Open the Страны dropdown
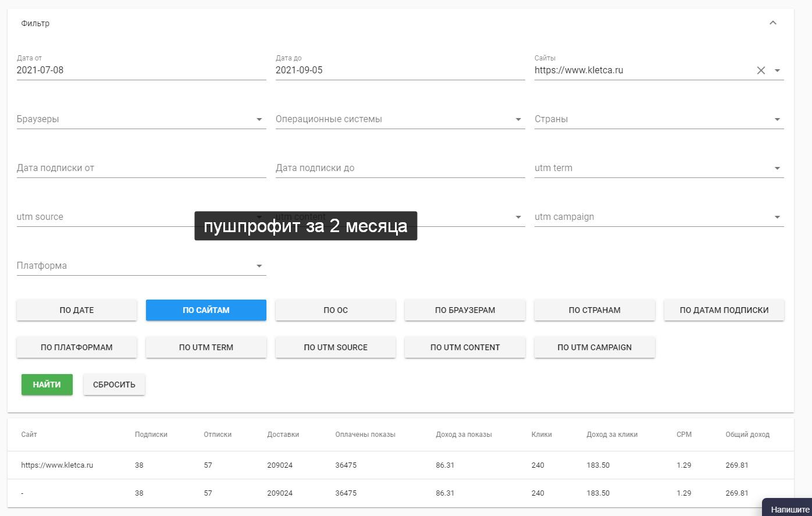 (659, 119)
